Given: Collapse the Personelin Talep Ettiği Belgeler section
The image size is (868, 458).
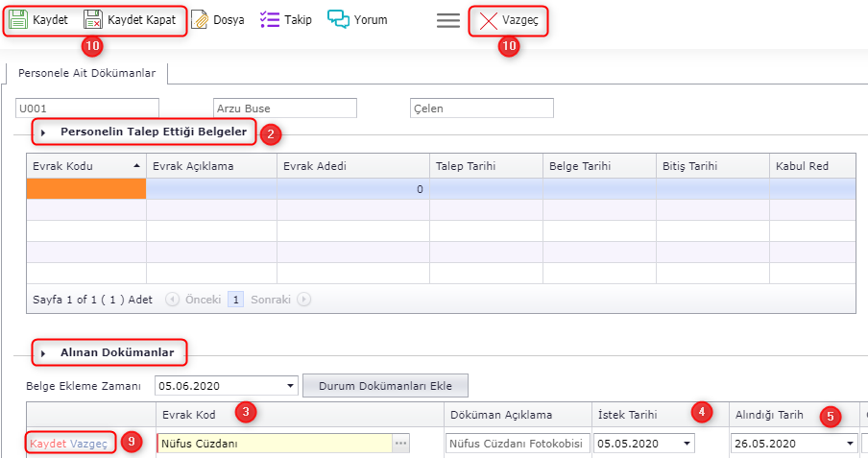Looking at the screenshot, I should click(44, 132).
